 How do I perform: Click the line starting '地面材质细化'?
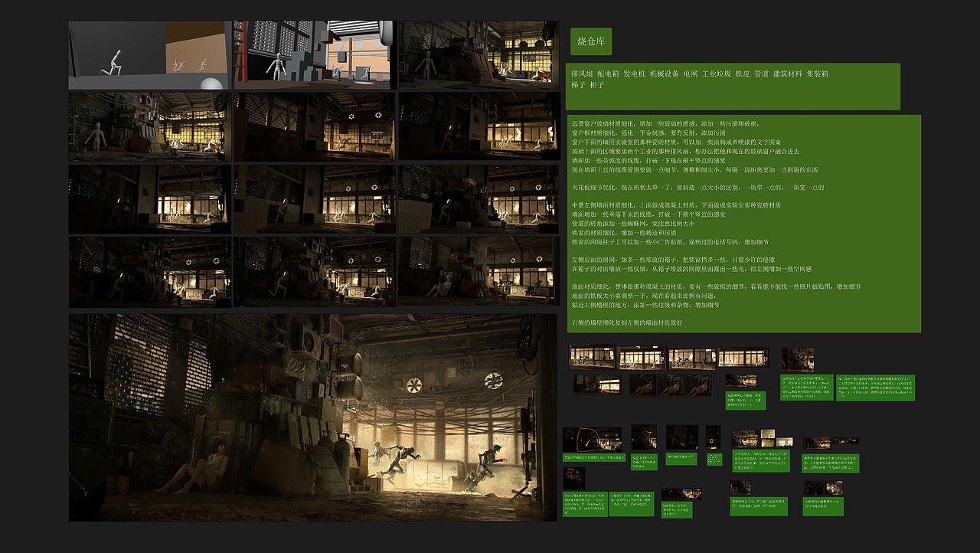717,286
